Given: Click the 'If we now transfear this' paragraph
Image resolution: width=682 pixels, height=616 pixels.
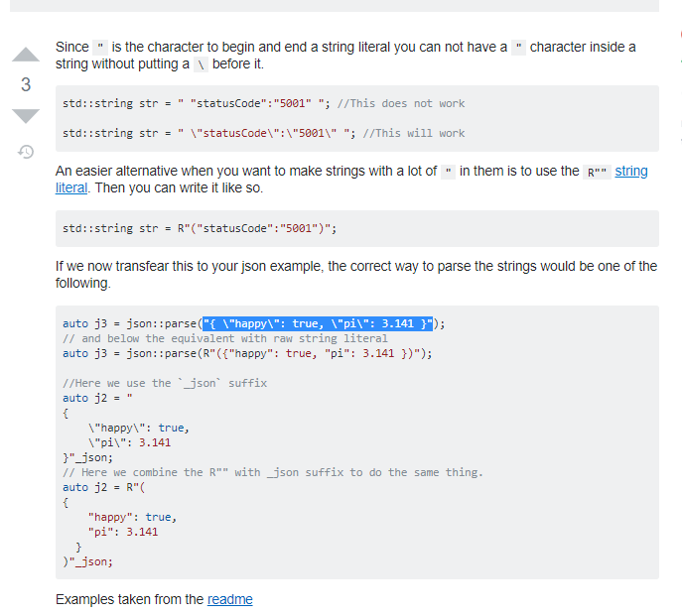Looking at the screenshot, I should [356, 275].
